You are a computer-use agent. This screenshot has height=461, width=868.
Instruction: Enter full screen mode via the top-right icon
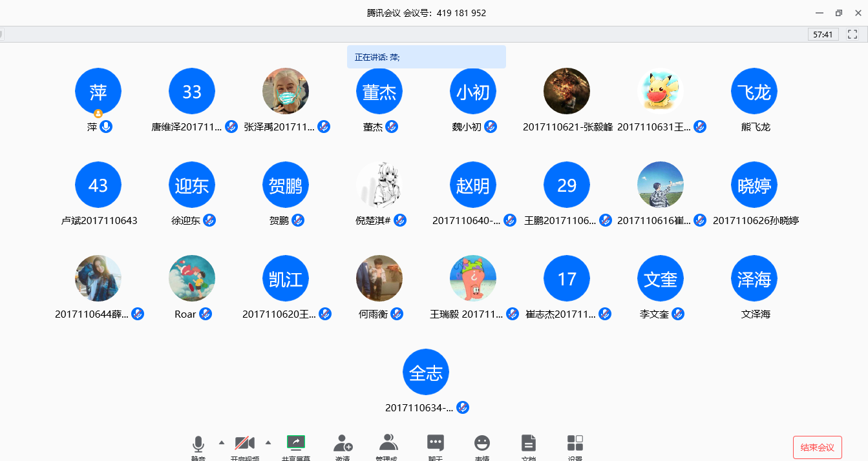[852, 34]
